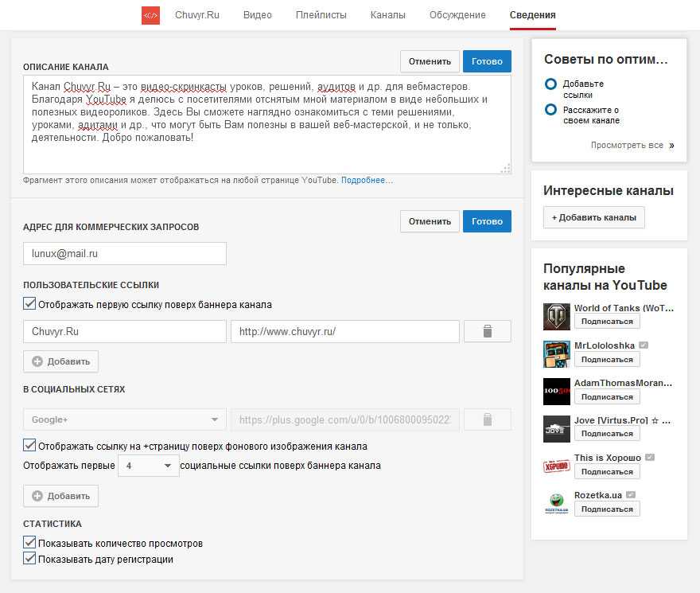Click Добавить under custom links
Viewport: 700px width, 593px height.
click(60, 361)
